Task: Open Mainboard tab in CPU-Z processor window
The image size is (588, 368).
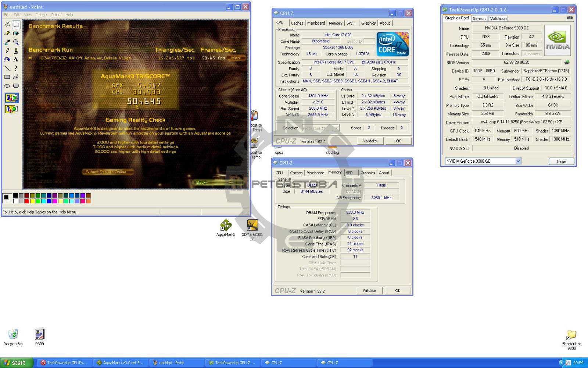Action: (x=316, y=23)
